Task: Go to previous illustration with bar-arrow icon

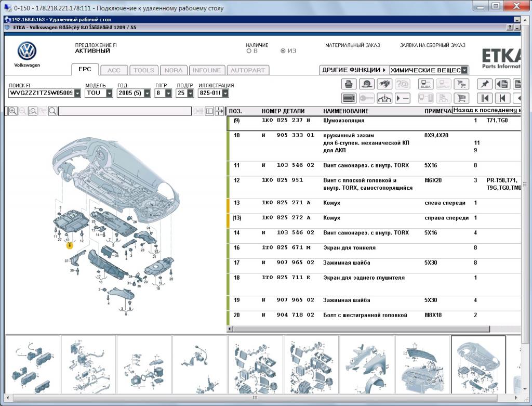Action: [x=503, y=98]
